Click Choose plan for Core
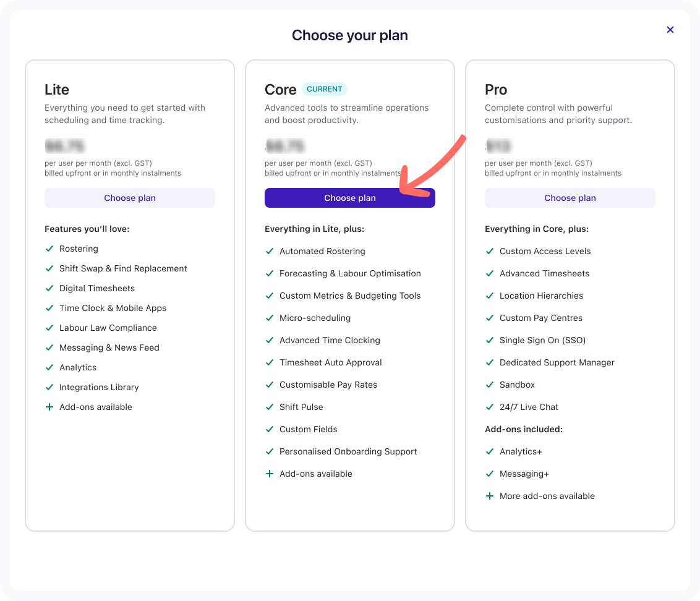 (x=350, y=198)
